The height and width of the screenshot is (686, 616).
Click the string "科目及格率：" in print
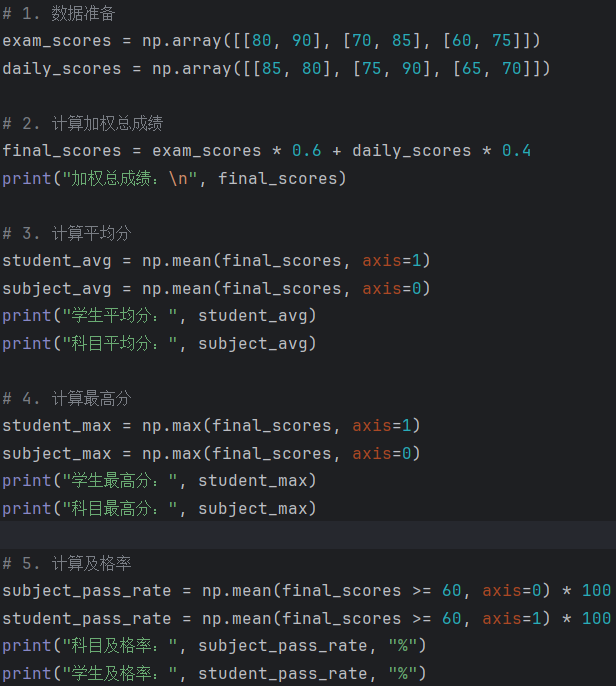(120, 646)
